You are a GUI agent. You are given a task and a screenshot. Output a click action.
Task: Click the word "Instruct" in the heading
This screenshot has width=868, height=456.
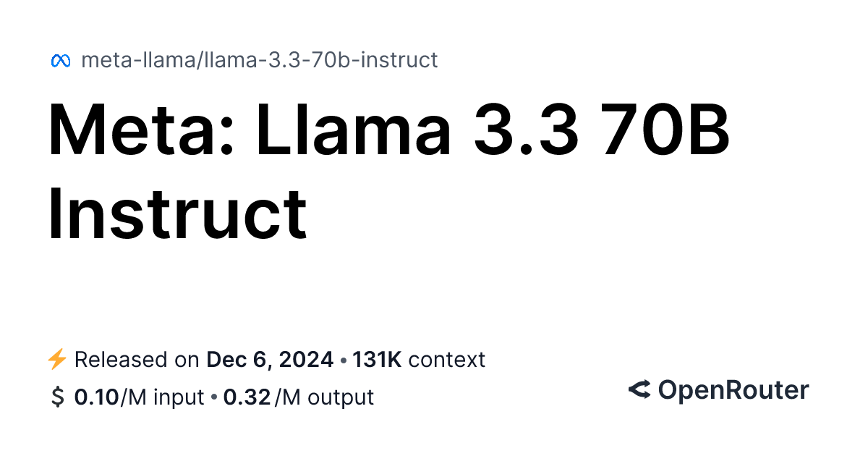coord(178,214)
